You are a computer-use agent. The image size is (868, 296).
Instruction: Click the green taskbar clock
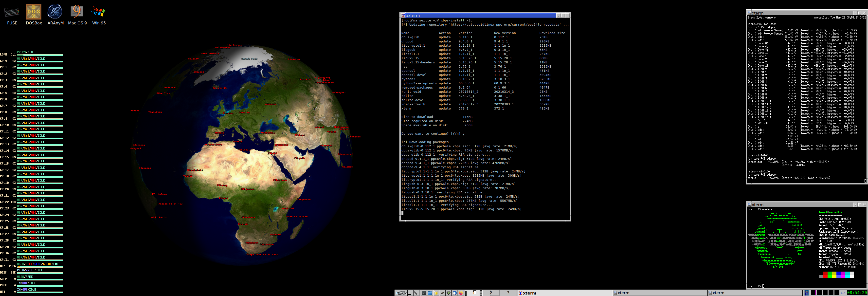pos(857,293)
